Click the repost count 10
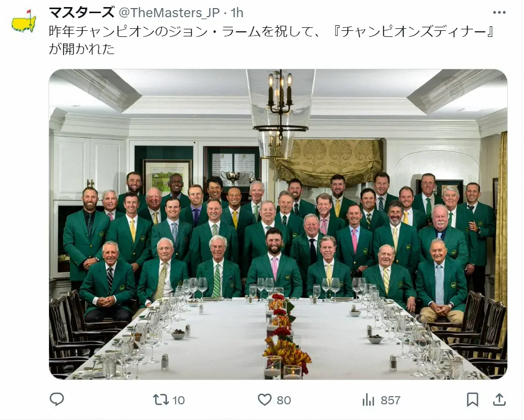Screen dimensions: 524x420 coord(179,400)
